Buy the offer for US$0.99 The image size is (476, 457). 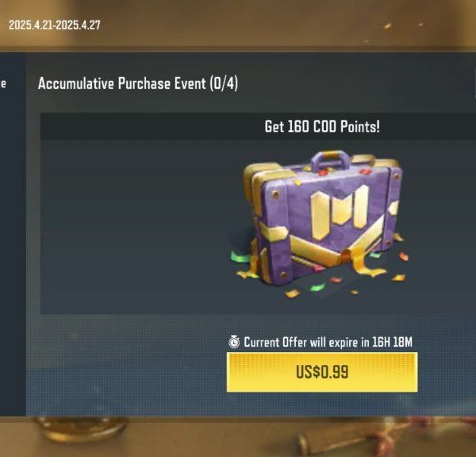(322, 372)
